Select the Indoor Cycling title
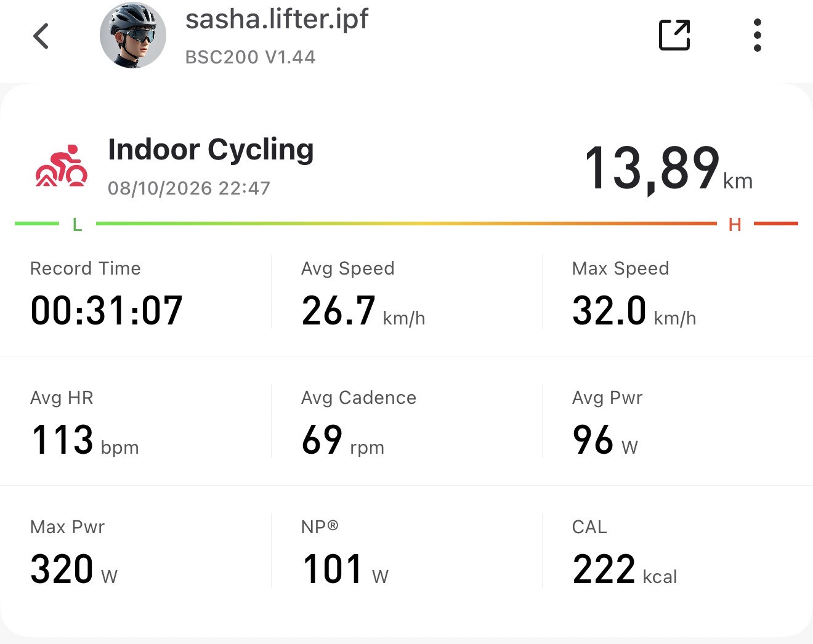This screenshot has height=644, width=813. click(x=211, y=150)
